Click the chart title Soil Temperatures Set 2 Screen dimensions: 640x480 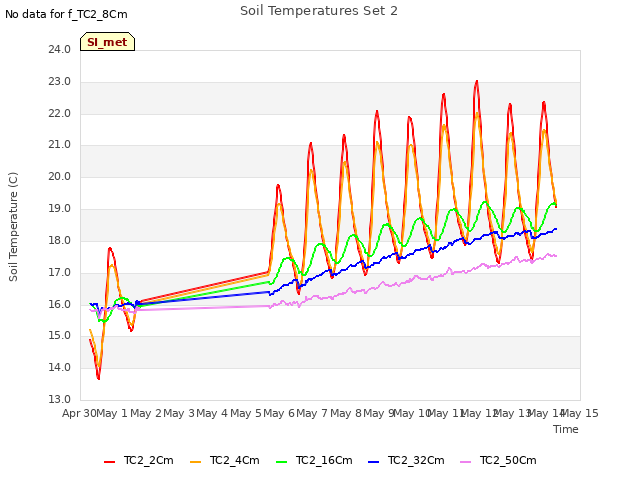(319, 11)
